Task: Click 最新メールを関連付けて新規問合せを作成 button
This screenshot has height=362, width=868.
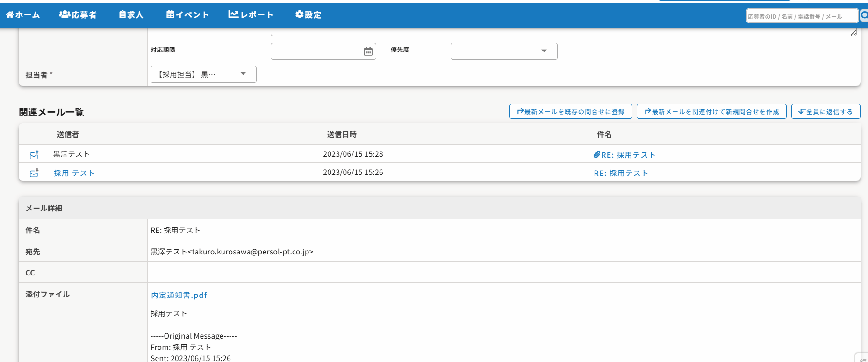Action: click(x=711, y=112)
